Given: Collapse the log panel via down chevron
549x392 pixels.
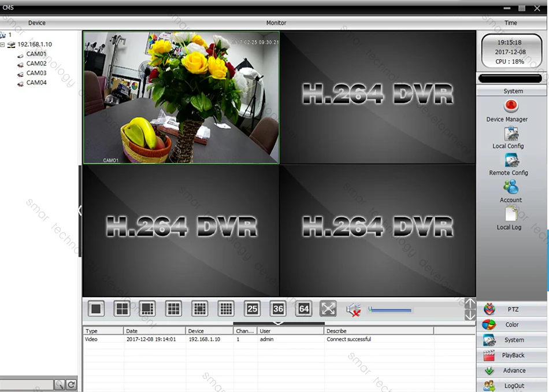Looking at the screenshot, I should pos(279,323).
